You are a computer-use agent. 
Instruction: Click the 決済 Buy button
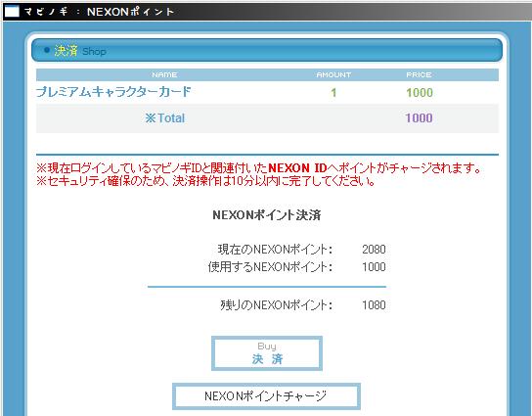[x=267, y=353]
